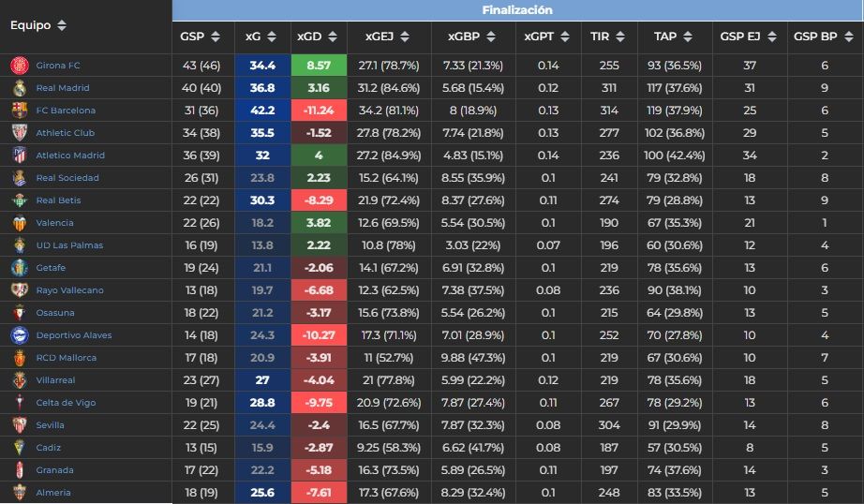
Task: Sort the table by Equipo column
Action: (x=38, y=25)
